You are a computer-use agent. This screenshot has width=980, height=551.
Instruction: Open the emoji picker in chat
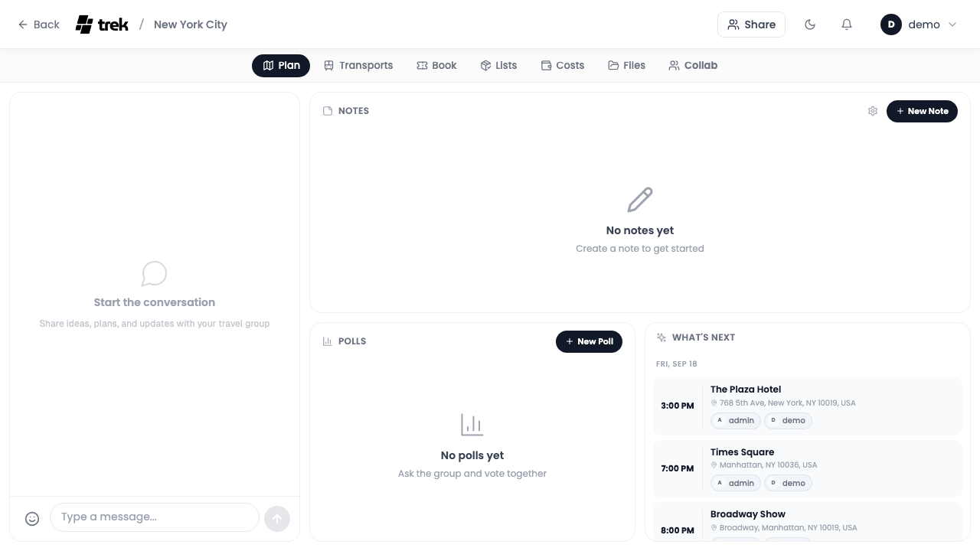(32, 519)
